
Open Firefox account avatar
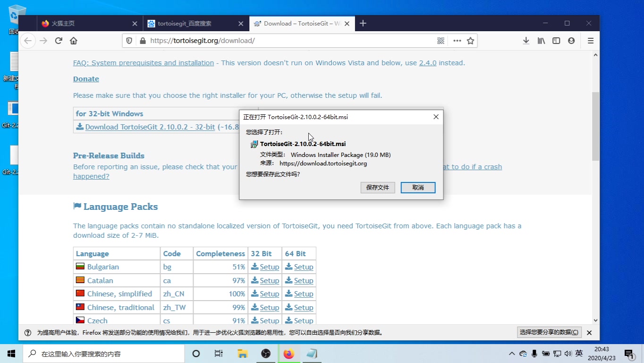click(x=571, y=41)
